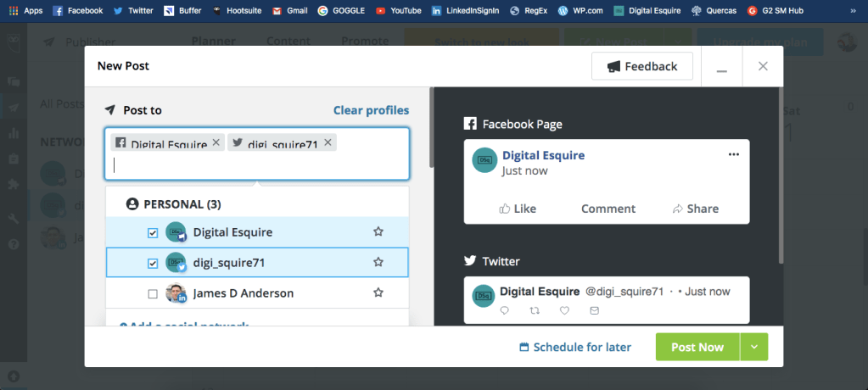Remove Digital Esquire tag from Post to field
868x390 pixels.
pyautogui.click(x=216, y=142)
